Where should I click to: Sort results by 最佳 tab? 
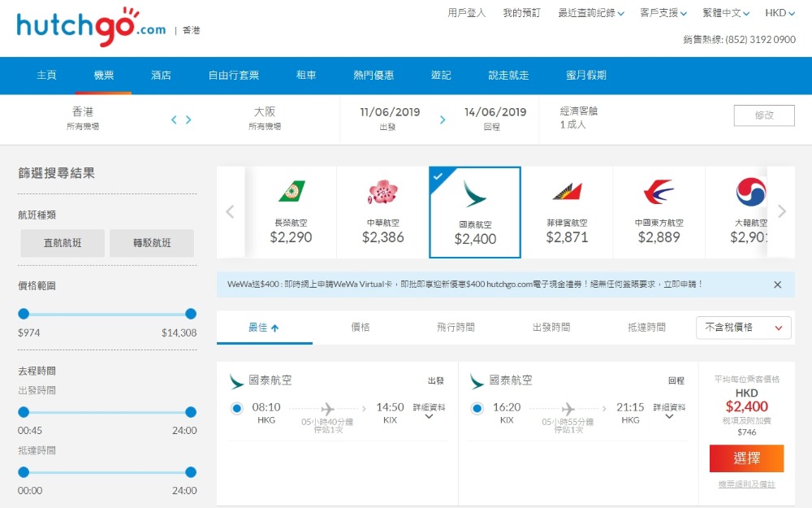coord(264,328)
